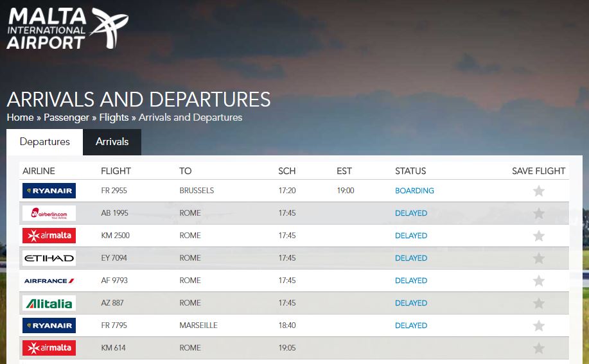Click the Air France logo
The height and width of the screenshot is (364, 589).
point(49,281)
